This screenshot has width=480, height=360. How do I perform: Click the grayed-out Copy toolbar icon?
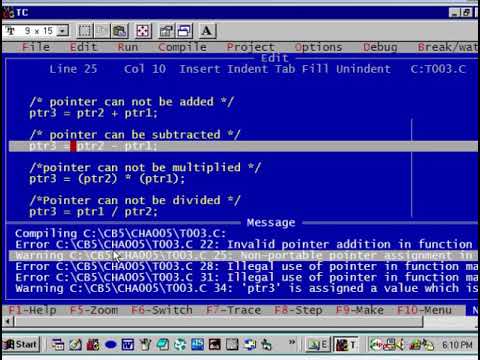102,31
